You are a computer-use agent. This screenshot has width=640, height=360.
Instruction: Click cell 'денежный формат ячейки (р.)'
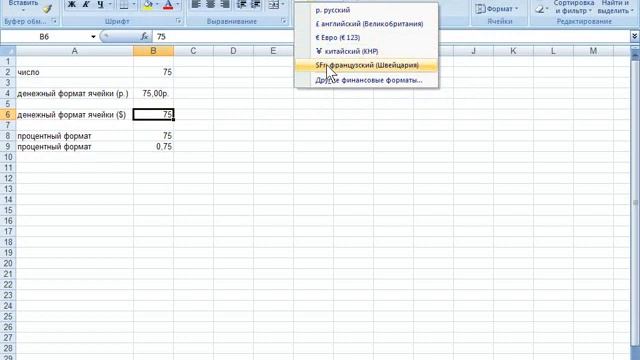(74, 93)
